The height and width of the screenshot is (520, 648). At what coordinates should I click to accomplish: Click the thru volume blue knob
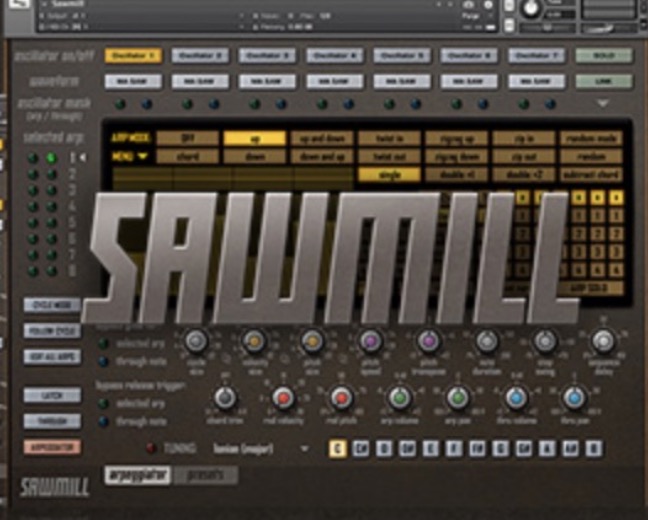(x=516, y=398)
